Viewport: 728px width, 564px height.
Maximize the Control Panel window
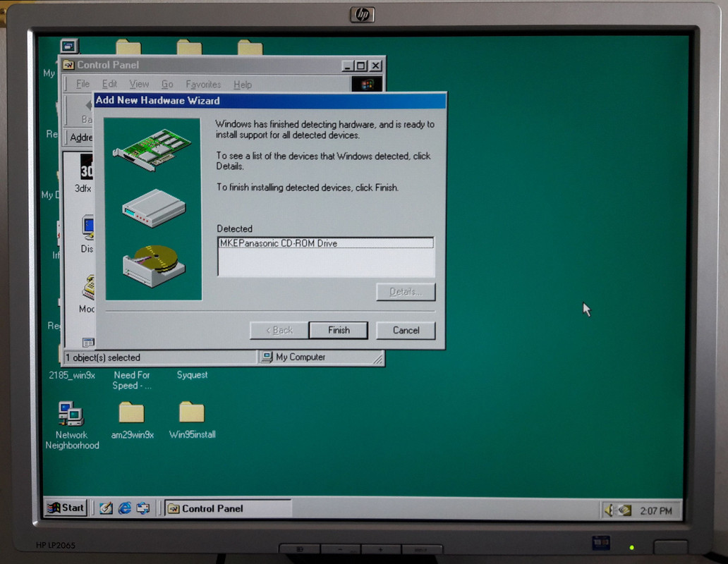pos(360,66)
